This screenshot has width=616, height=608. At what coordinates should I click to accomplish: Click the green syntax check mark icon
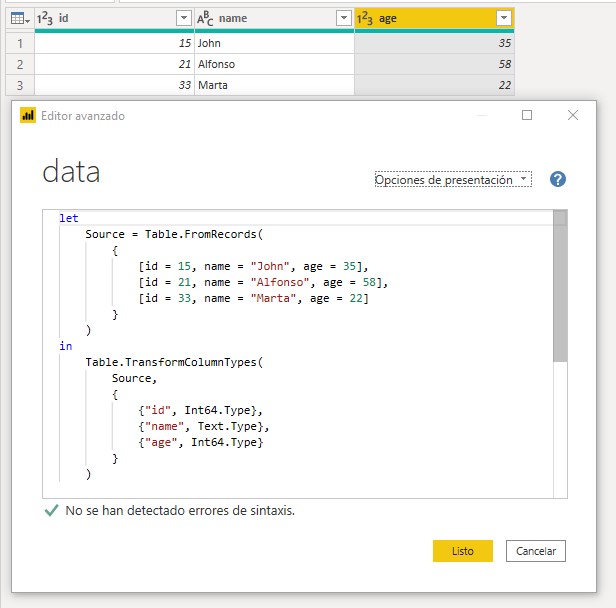tap(51, 511)
